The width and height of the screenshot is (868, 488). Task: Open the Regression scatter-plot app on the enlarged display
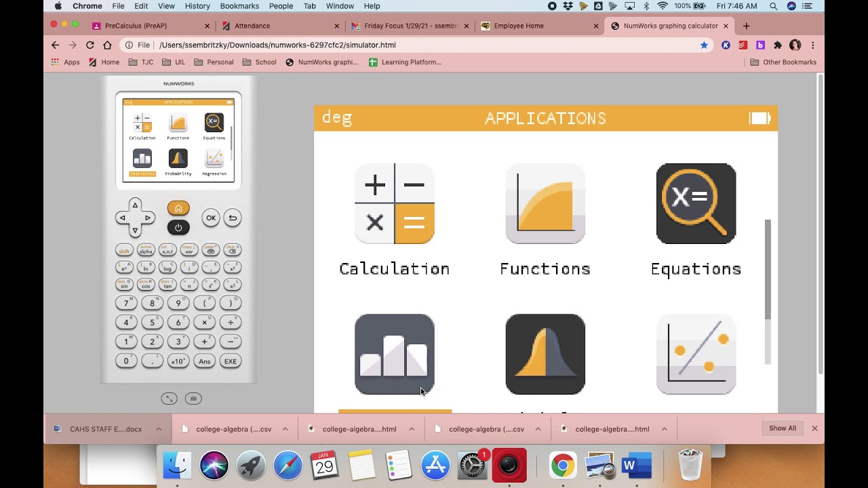pyautogui.click(x=696, y=354)
